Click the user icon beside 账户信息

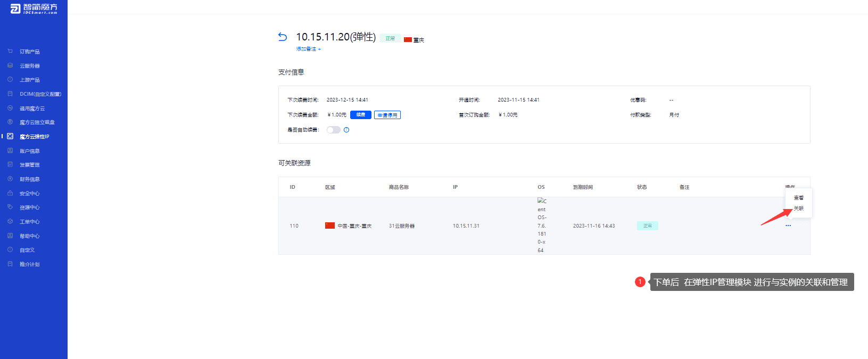[10, 151]
